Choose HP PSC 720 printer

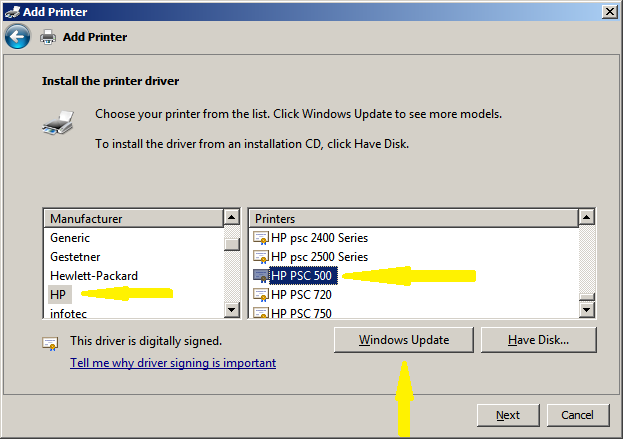point(301,295)
